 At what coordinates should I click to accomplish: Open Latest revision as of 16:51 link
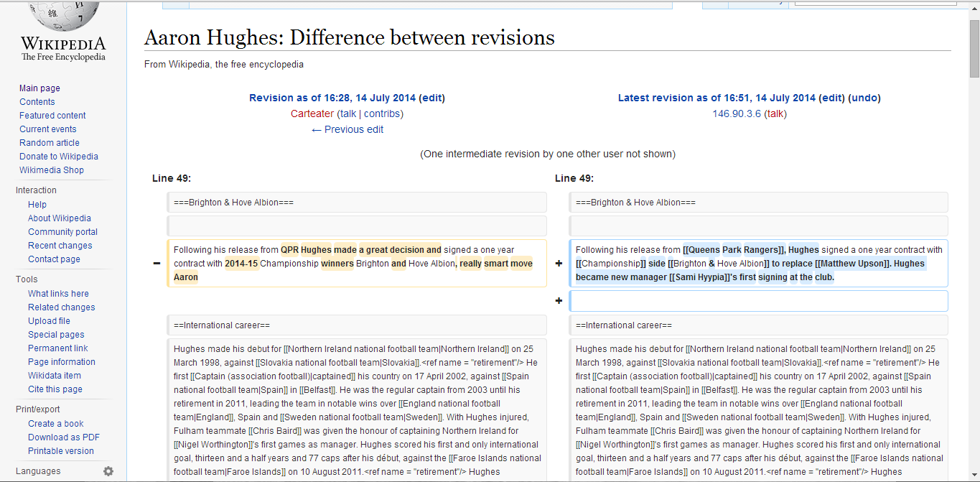pyautogui.click(x=717, y=98)
